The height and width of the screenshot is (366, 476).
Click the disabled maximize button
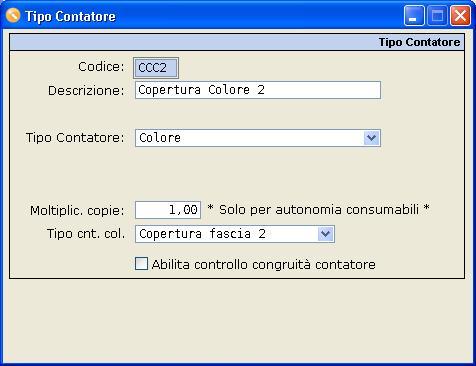pyautogui.click(x=437, y=15)
